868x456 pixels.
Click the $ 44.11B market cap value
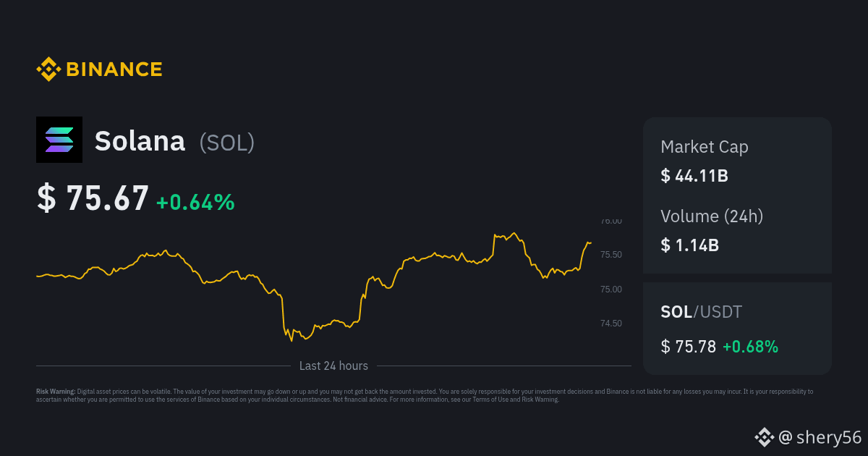coord(694,175)
